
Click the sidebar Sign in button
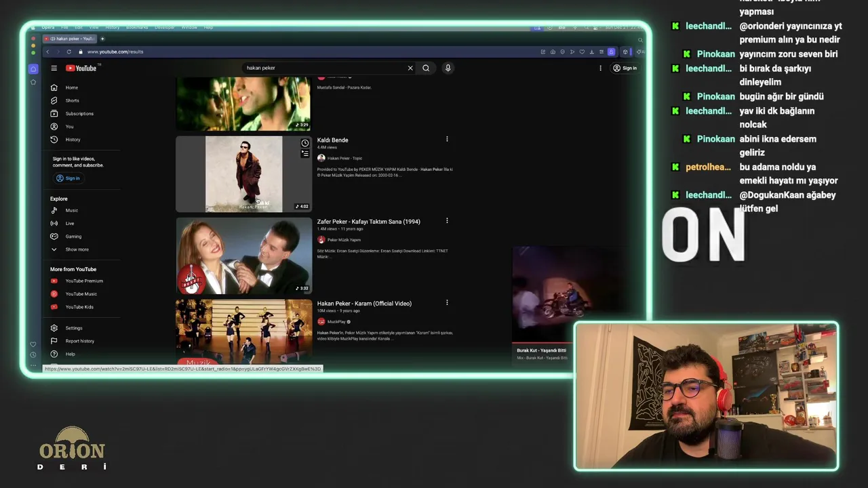tap(68, 178)
